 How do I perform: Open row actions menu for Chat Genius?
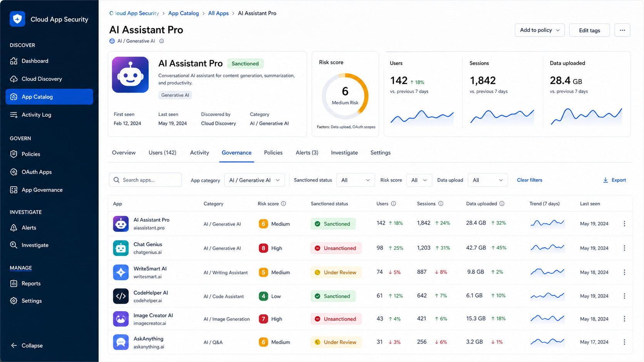point(624,248)
